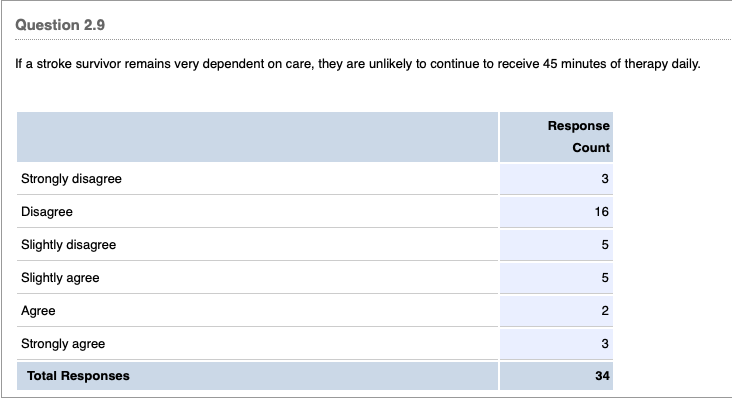Image resolution: width=732 pixels, height=399 pixels.
Task: Select the count 2 for Agree
Action: click(605, 311)
